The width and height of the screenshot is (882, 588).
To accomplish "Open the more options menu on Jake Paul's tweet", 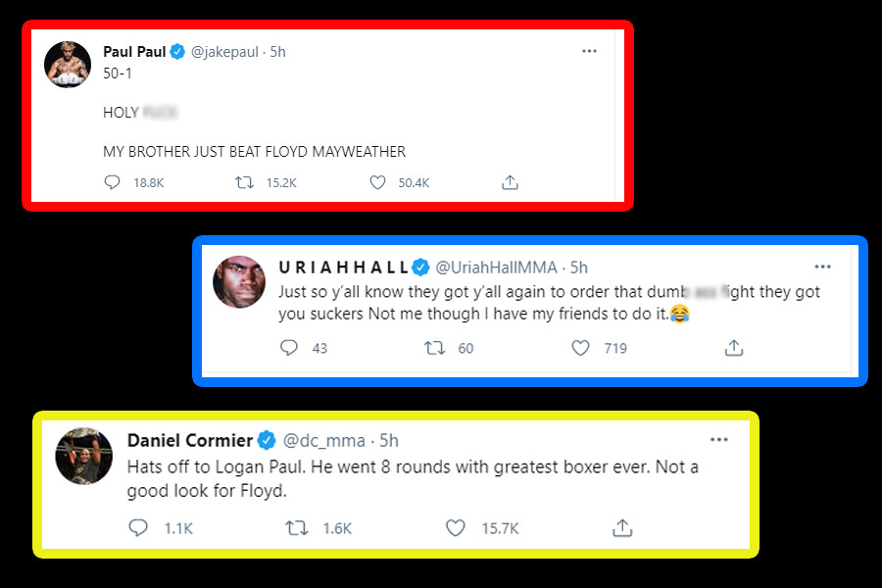I will point(590,51).
